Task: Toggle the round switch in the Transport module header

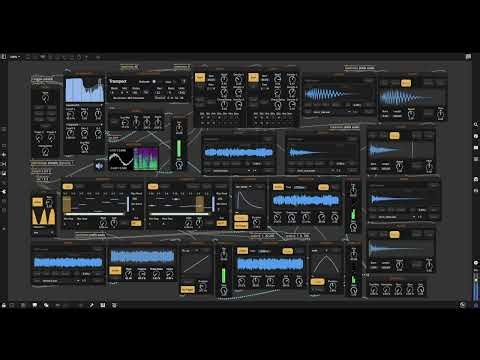Action: [x=154, y=81]
